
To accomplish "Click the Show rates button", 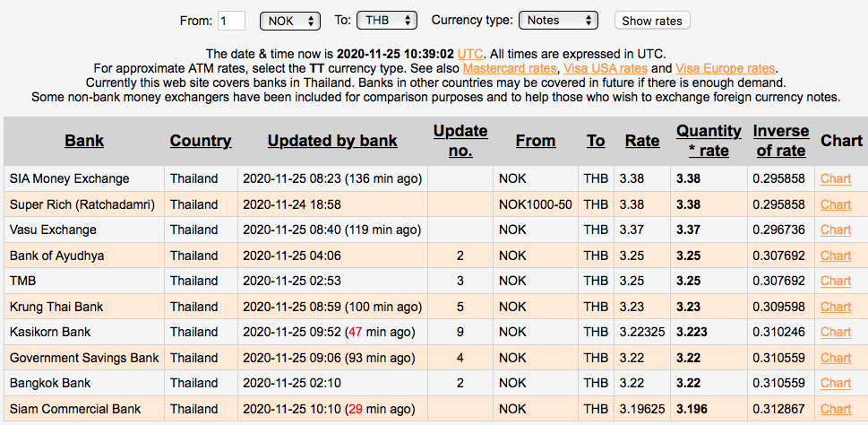I will point(652,21).
